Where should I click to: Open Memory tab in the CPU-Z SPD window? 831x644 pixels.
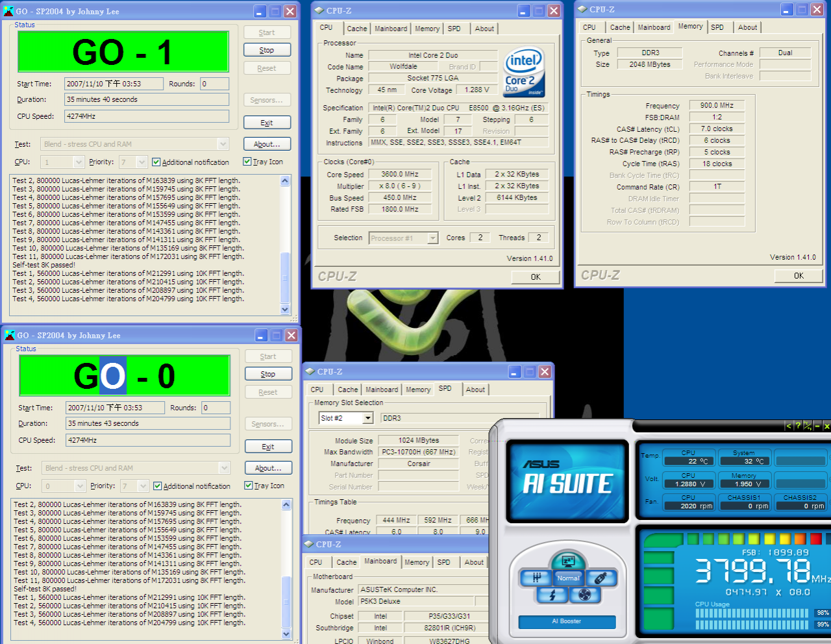(418, 390)
